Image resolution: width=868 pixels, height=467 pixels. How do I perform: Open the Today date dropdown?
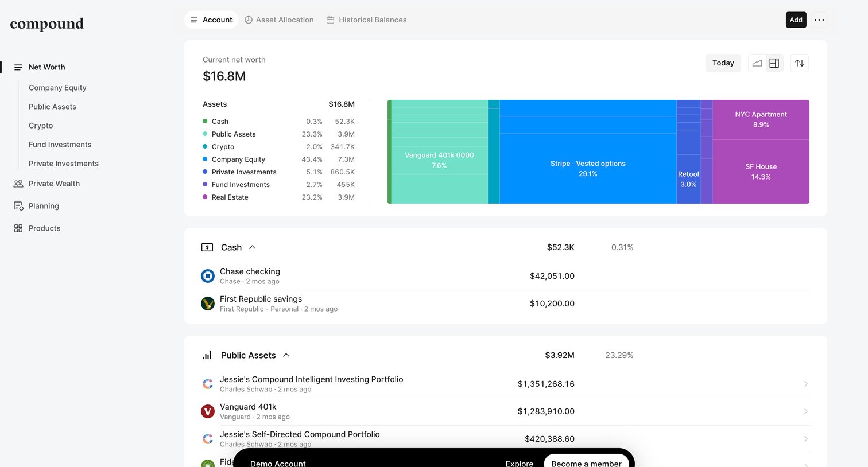pos(723,63)
